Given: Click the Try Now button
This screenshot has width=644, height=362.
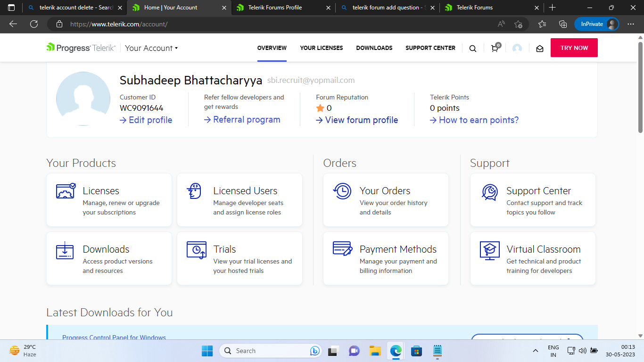Looking at the screenshot, I should (574, 48).
